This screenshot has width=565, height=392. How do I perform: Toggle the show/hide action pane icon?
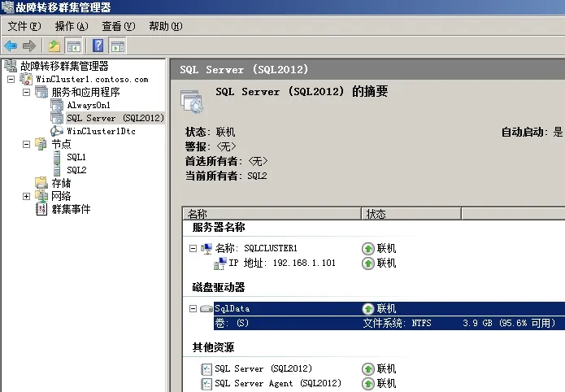point(118,46)
